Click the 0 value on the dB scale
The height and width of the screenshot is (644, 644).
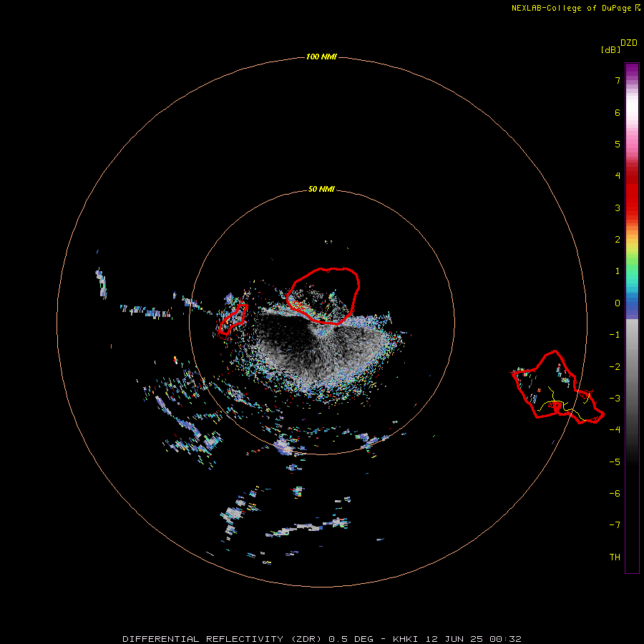pos(618,303)
